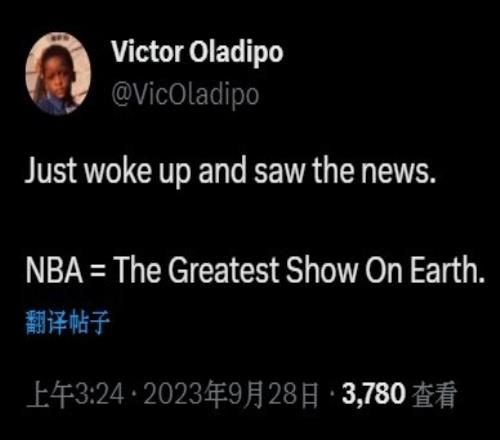
Task: Click the word 'woke' in first line
Action: [x=117, y=171]
